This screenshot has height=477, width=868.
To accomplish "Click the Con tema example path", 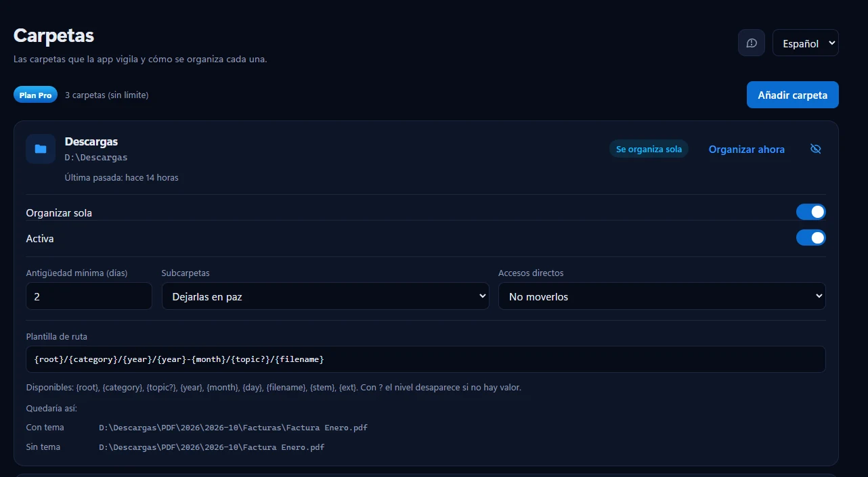I will pos(233,428).
